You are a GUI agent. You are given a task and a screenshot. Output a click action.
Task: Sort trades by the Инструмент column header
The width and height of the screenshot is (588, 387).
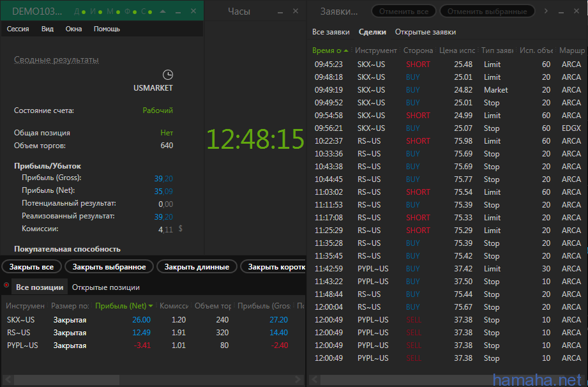[x=376, y=50]
